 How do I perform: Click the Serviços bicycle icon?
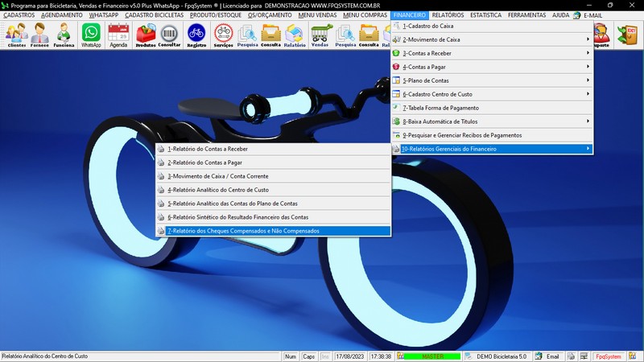coord(223,35)
